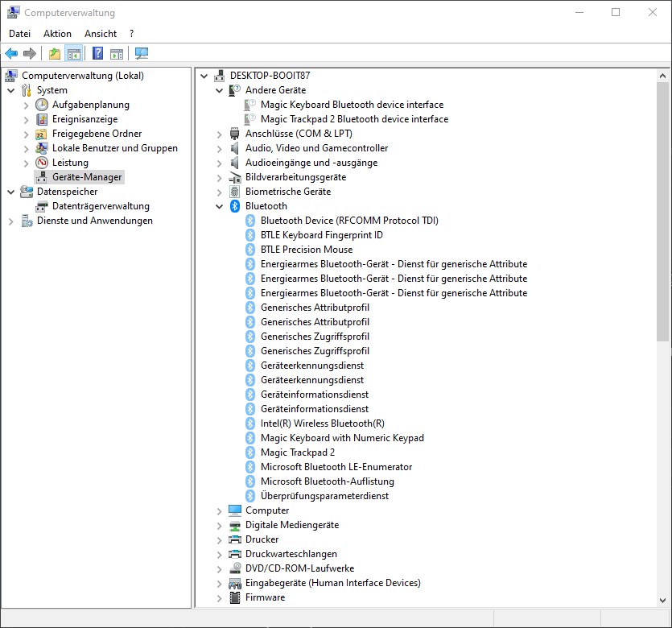Viewport: 672px width, 628px height.
Task: Click the Bildverarbeitungsgeräte camera icon
Action: point(235,177)
